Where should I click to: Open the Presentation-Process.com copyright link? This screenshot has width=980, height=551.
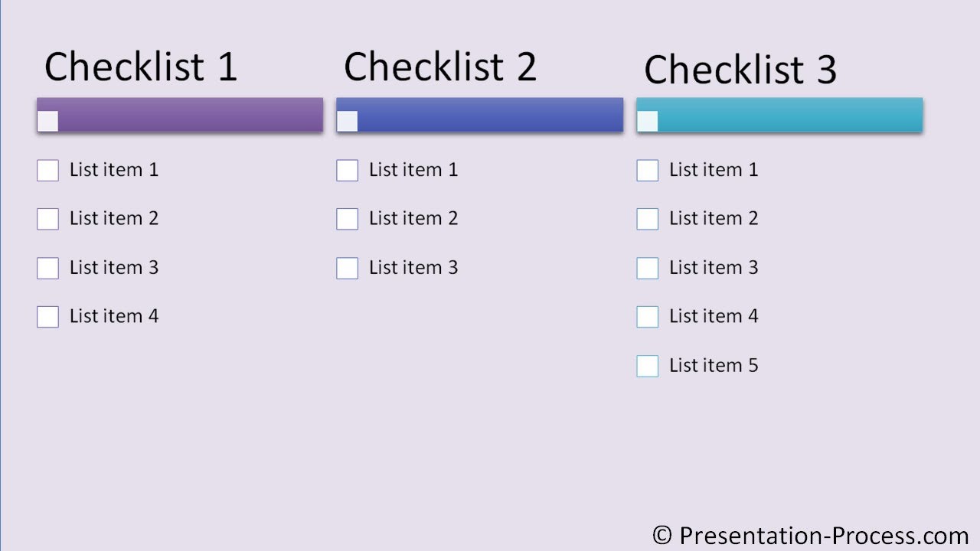coord(810,535)
